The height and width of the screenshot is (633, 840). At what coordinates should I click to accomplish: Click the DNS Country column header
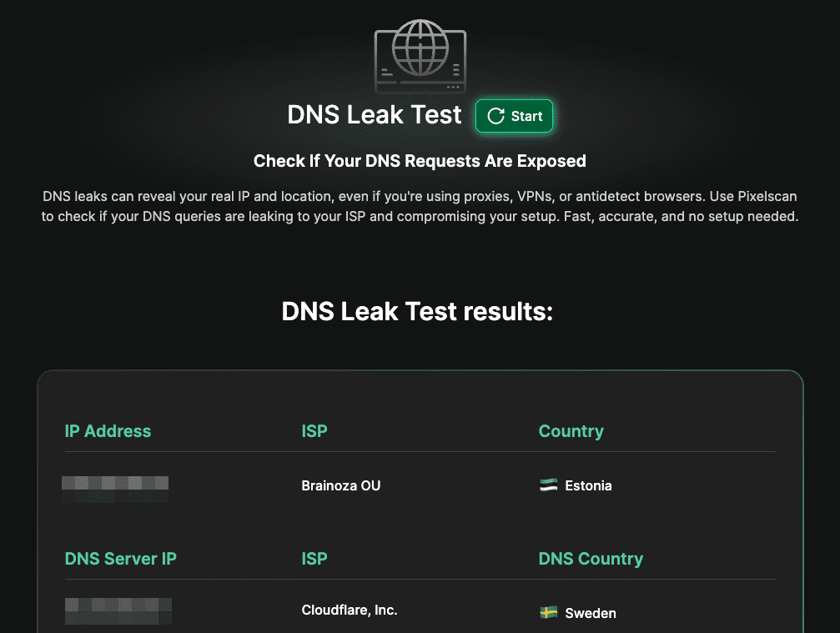pyautogui.click(x=591, y=559)
